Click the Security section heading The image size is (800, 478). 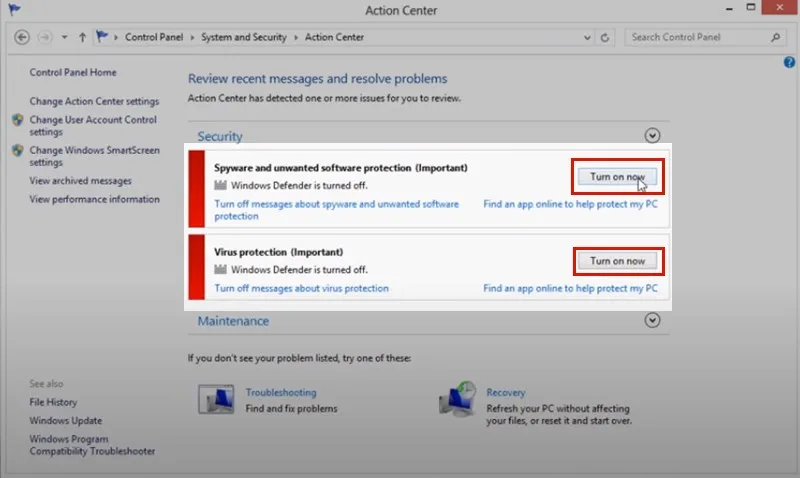pyautogui.click(x=220, y=136)
